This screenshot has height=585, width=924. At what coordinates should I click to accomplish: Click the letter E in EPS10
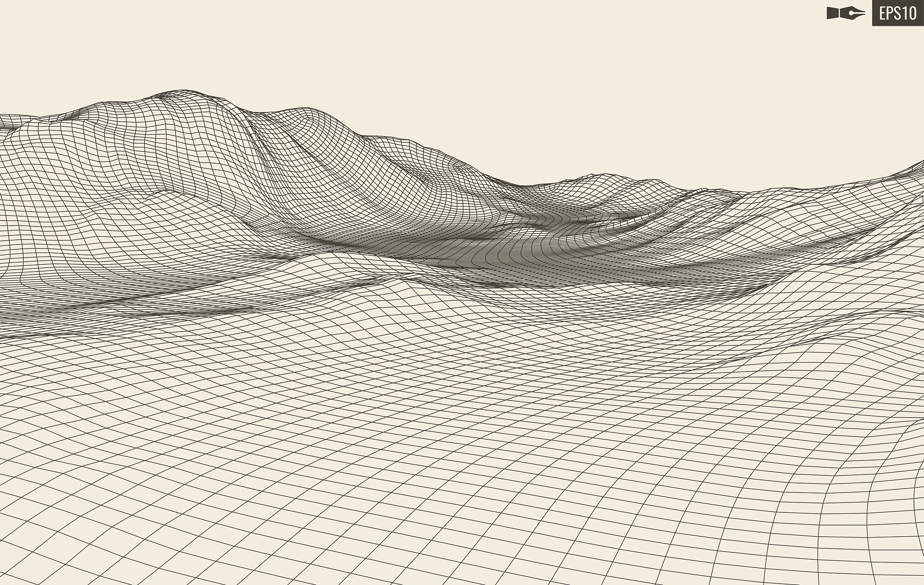pos(883,14)
